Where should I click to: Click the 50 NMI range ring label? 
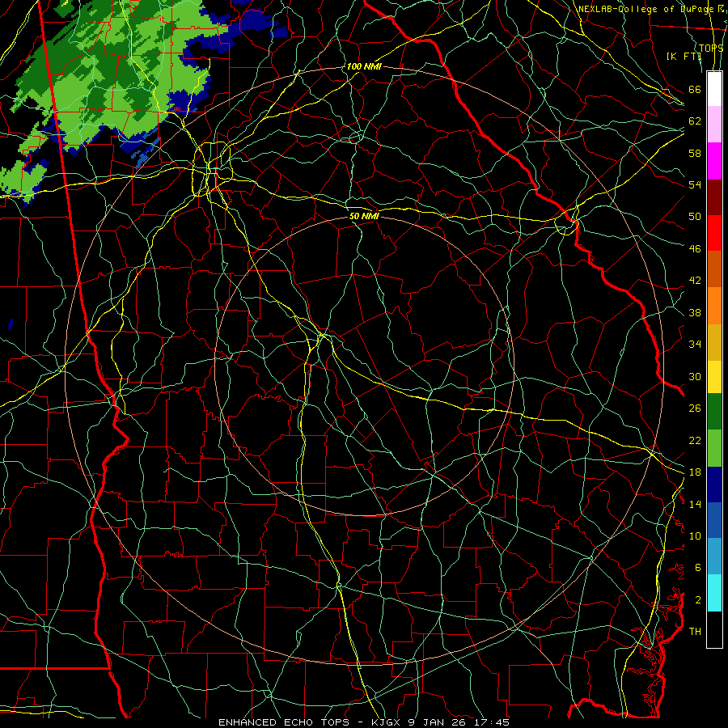coord(364,216)
